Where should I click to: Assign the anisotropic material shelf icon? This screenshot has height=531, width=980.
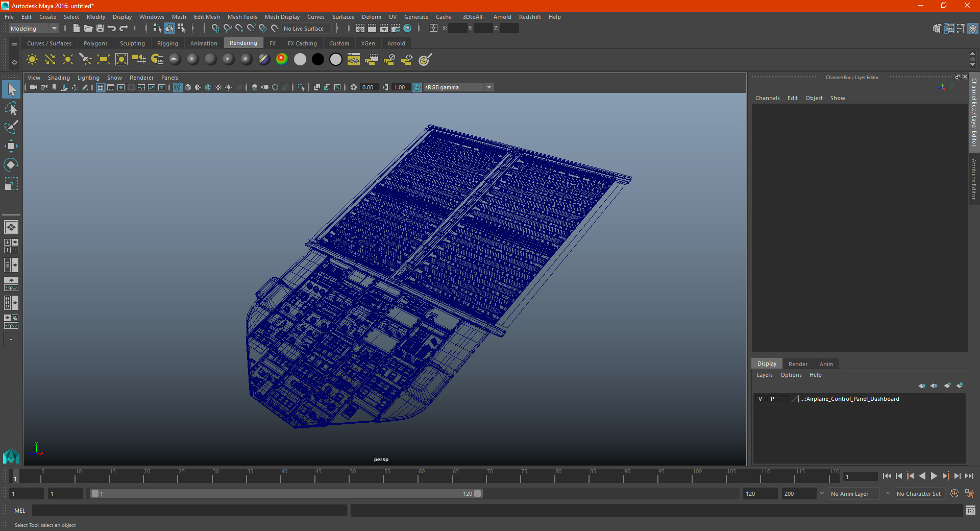pyautogui.click(x=175, y=60)
